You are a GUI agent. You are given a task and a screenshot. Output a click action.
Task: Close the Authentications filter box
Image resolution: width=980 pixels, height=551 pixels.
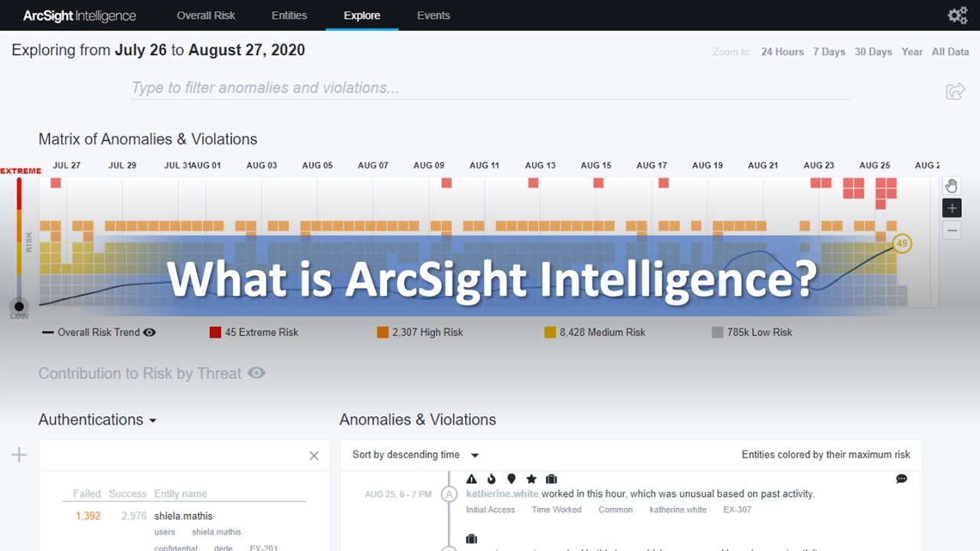tap(314, 455)
